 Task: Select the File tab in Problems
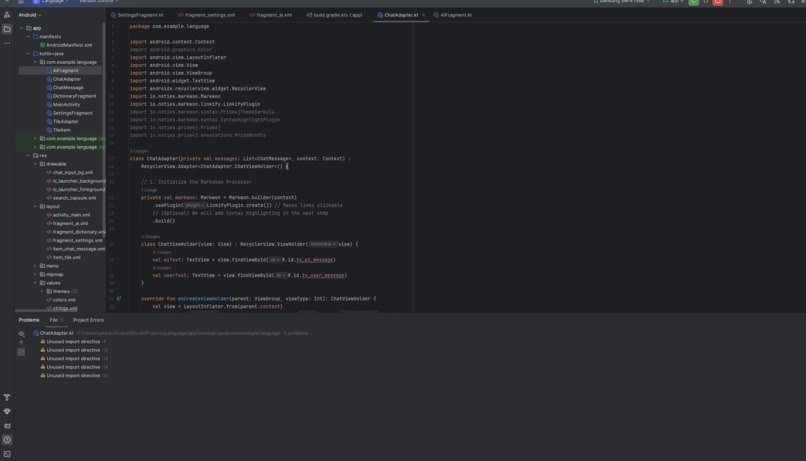click(56, 320)
